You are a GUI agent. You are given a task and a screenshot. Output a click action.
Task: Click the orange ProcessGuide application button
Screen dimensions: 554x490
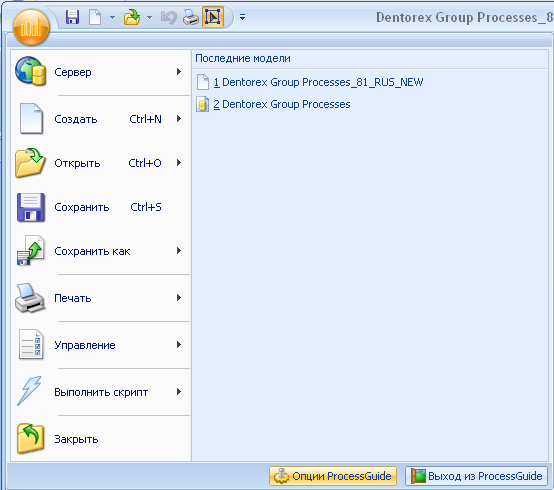click(x=31, y=27)
